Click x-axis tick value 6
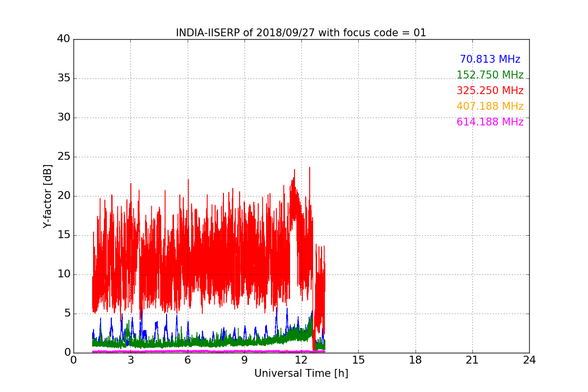The image size is (588, 392). pos(187,360)
